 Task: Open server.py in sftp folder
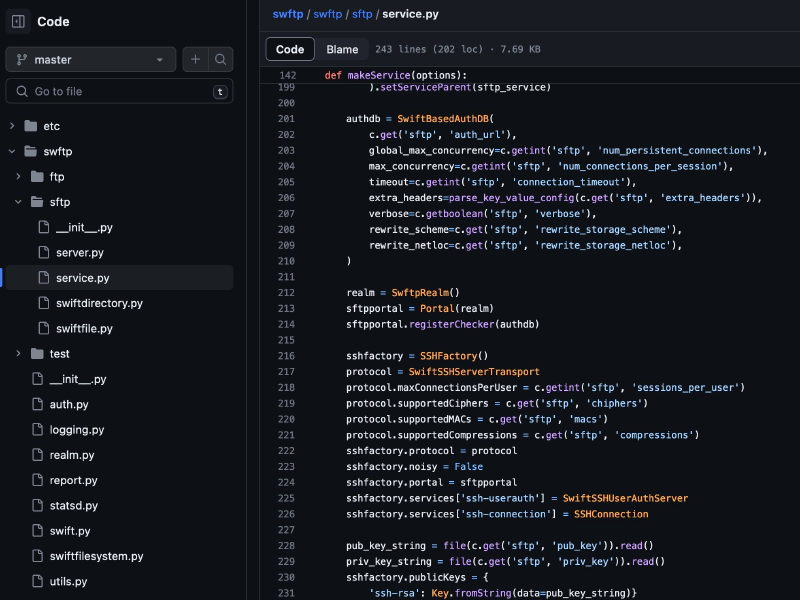point(80,253)
